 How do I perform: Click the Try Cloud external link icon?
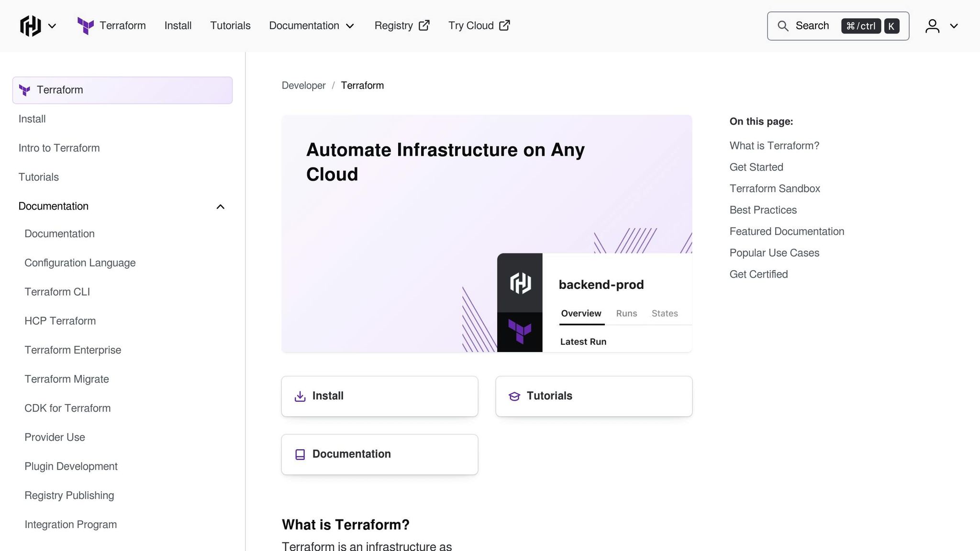tap(504, 25)
